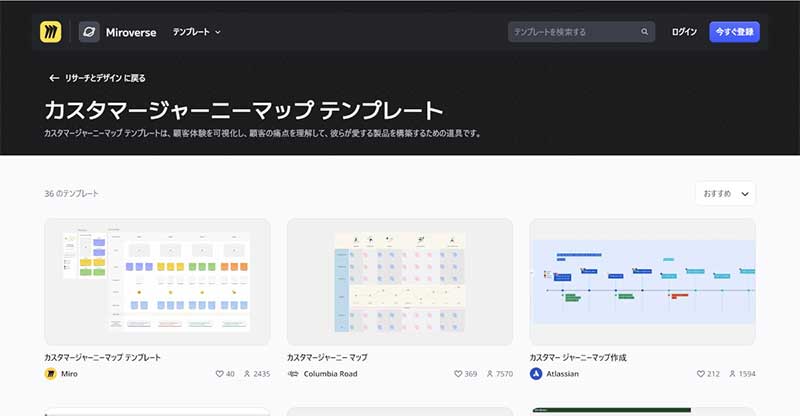800x416 pixels.
Task: Click the ログイン link
Action: coord(684,32)
